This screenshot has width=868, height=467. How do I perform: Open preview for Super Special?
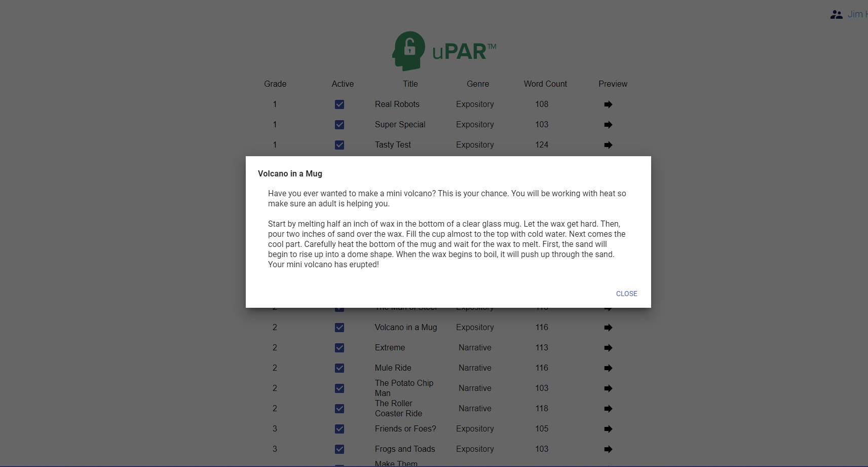pyautogui.click(x=608, y=125)
